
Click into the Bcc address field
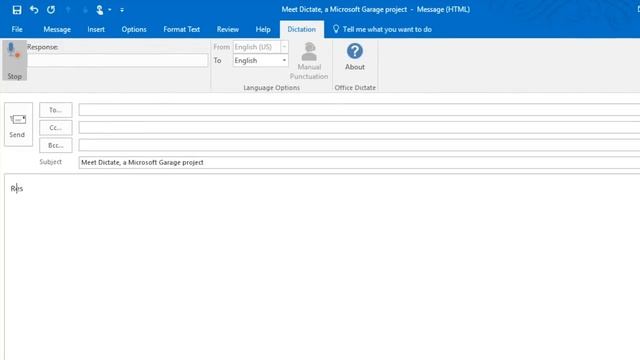point(359,145)
